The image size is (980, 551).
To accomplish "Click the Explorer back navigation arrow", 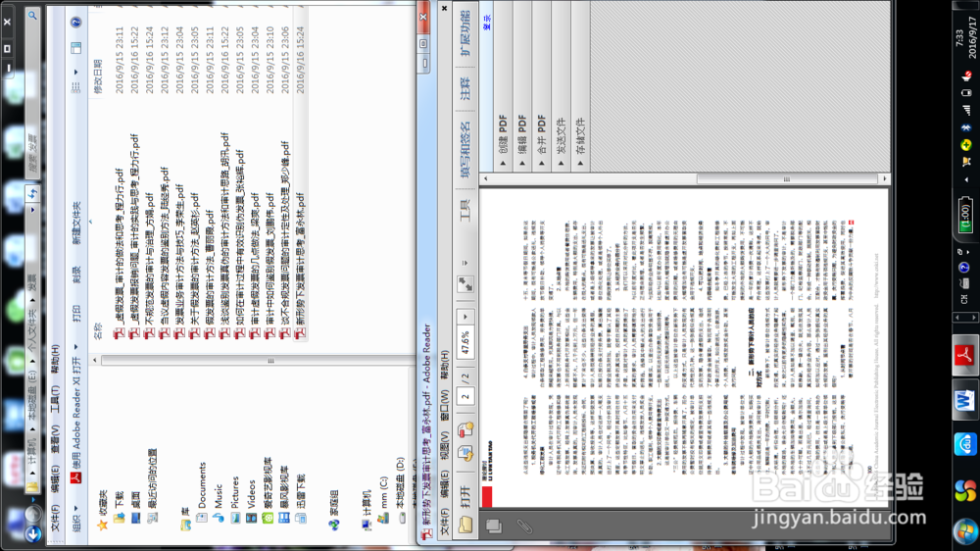I will (32, 533).
